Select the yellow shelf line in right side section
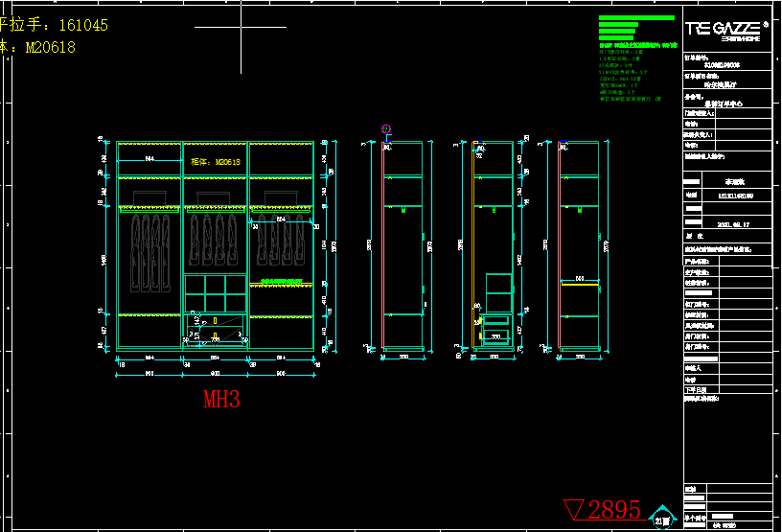The height and width of the screenshot is (532, 782). coord(579,285)
